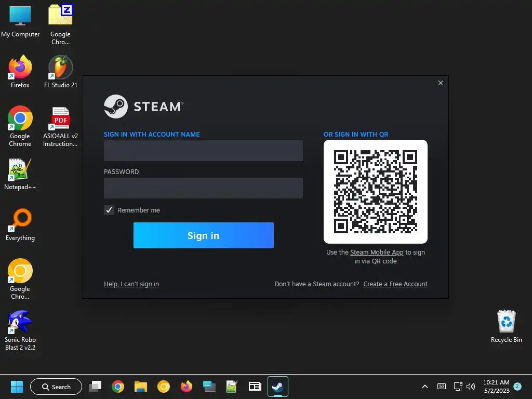Viewport: 532px width, 399px height.
Task: Click Create a Free Account link
Action: [395, 284]
